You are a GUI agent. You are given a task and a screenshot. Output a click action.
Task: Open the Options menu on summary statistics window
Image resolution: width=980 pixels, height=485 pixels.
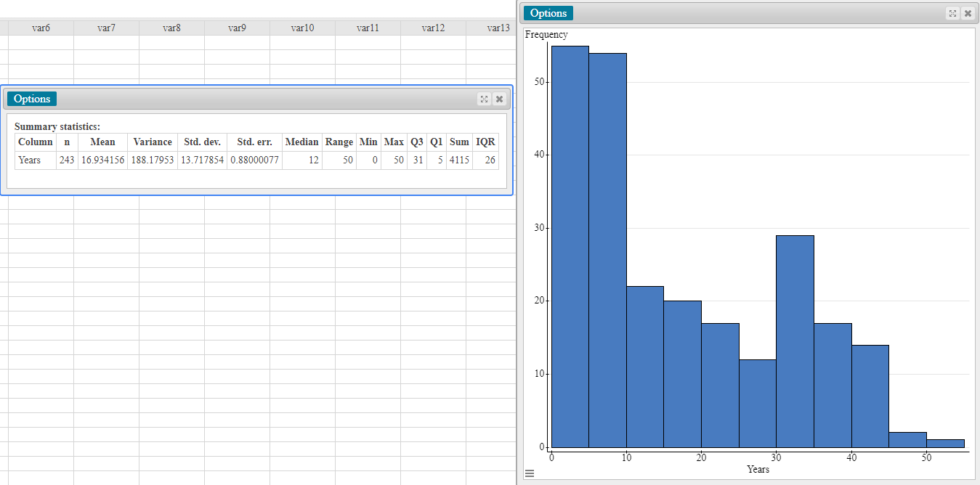coord(31,98)
